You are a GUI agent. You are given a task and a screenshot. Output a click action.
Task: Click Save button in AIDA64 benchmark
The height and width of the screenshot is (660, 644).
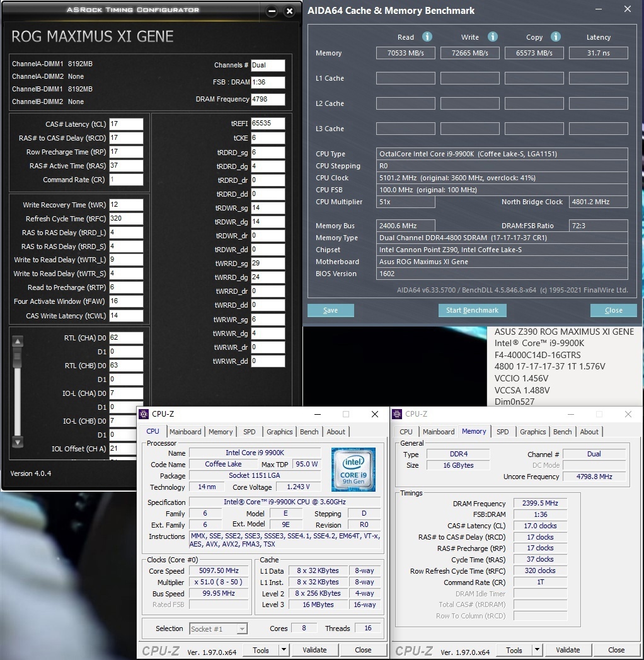click(331, 310)
